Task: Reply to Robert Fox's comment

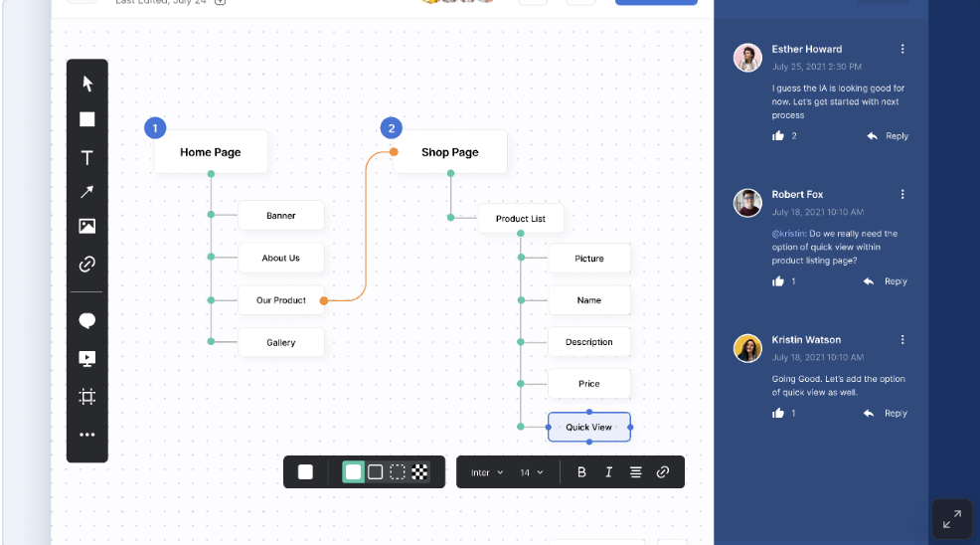Action: click(x=885, y=280)
